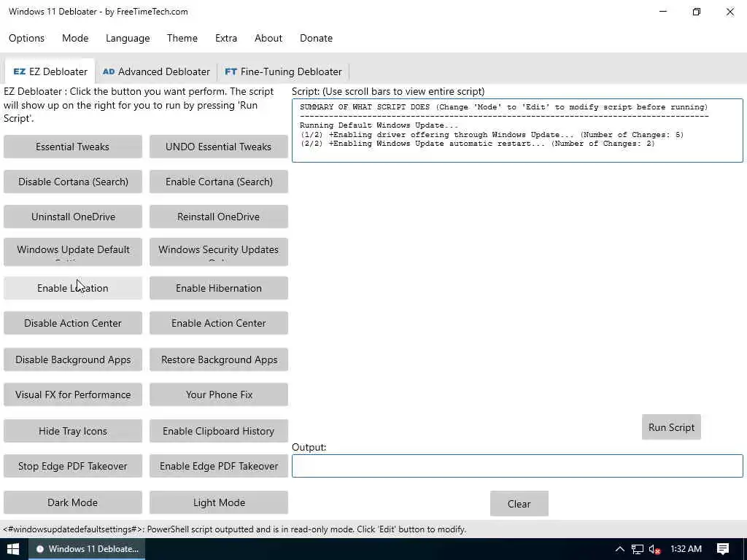The height and width of the screenshot is (560, 747).
Task: Open the Theme menu
Action: click(182, 38)
